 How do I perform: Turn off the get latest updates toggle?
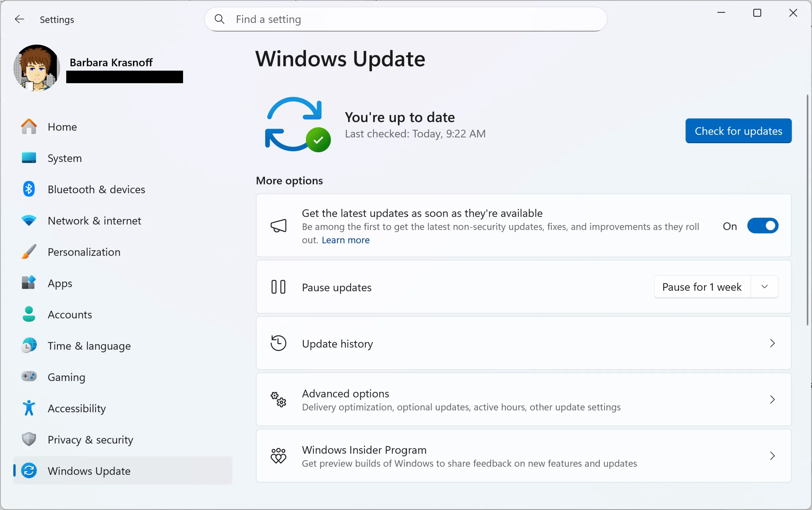point(763,226)
